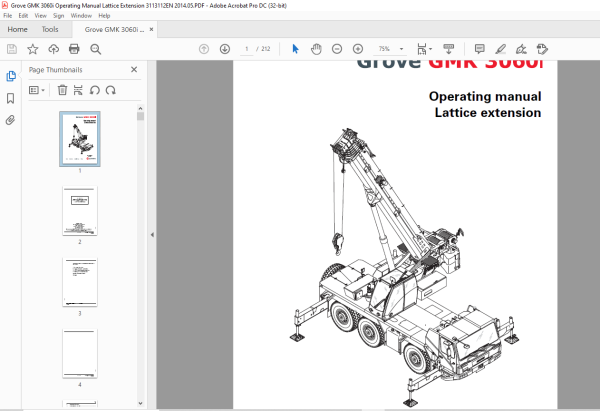The image size is (600, 411).
Task: Open the Page Thumbnails sidebar icon
Action: coord(11,76)
